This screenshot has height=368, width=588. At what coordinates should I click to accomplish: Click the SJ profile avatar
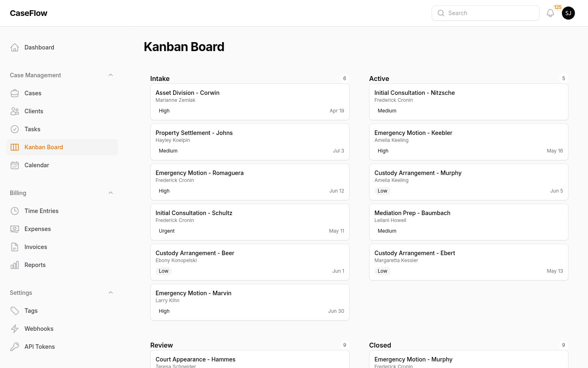pos(568,13)
